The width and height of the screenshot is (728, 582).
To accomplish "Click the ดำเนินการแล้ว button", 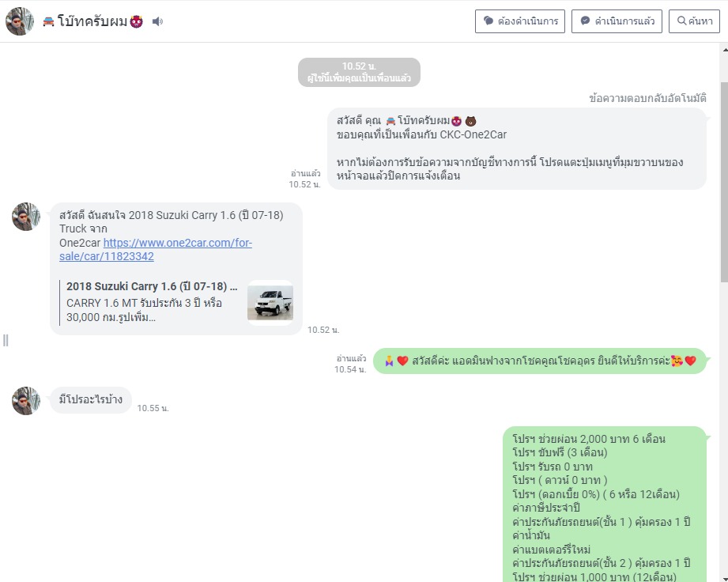I will pyautogui.click(x=617, y=21).
